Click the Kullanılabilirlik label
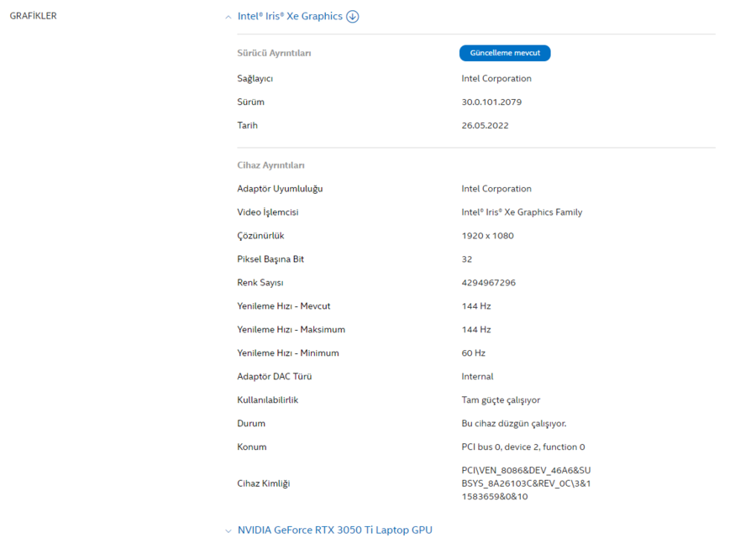Viewport: 756px width, 538px height. click(x=268, y=400)
